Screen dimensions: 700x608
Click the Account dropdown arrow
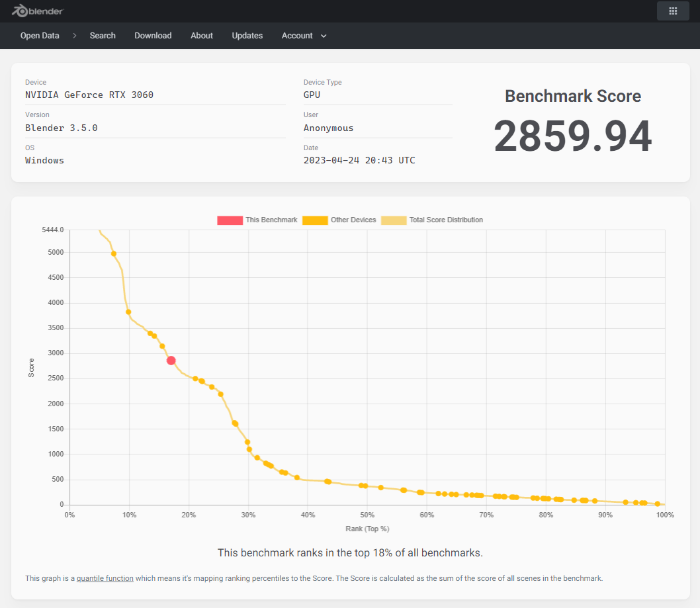click(x=324, y=36)
